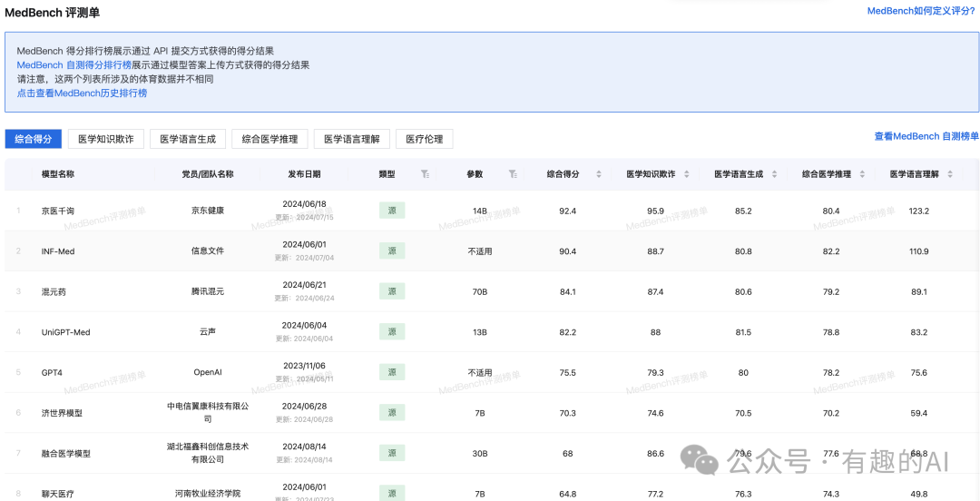This screenshot has height=501, width=980.
Task: Switch to the 医学语言生成 tab
Action: pos(188,139)
